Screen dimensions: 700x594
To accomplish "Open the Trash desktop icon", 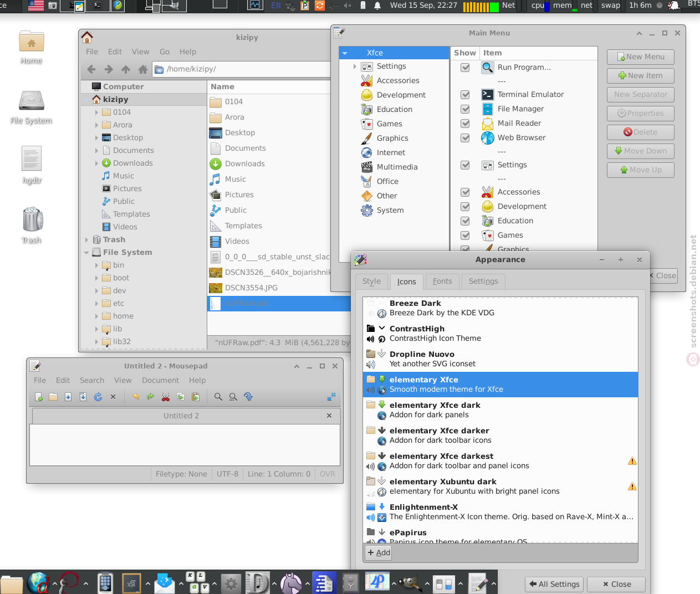I will [x=32, y=225].
